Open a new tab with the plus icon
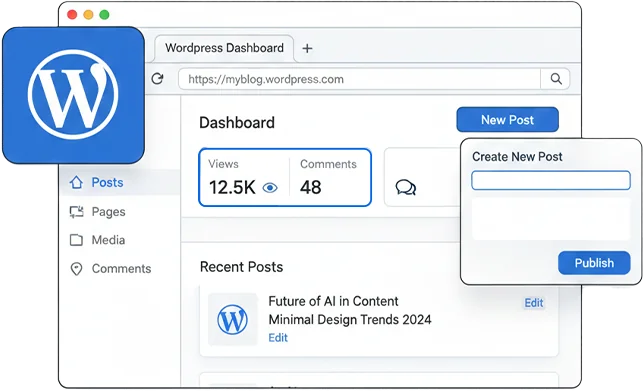Image resolution: width=643 pixels, height=391 pixels. [x=307, y=48]
